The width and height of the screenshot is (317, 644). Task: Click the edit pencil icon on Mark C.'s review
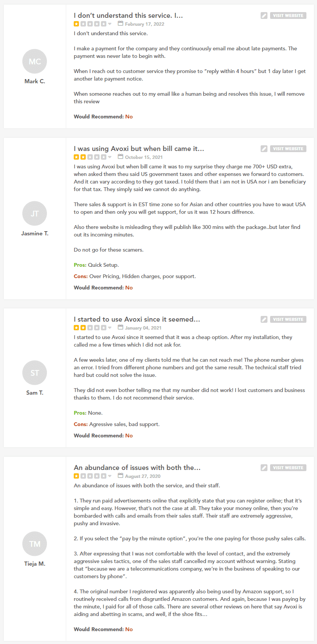(x=264, y=16)
